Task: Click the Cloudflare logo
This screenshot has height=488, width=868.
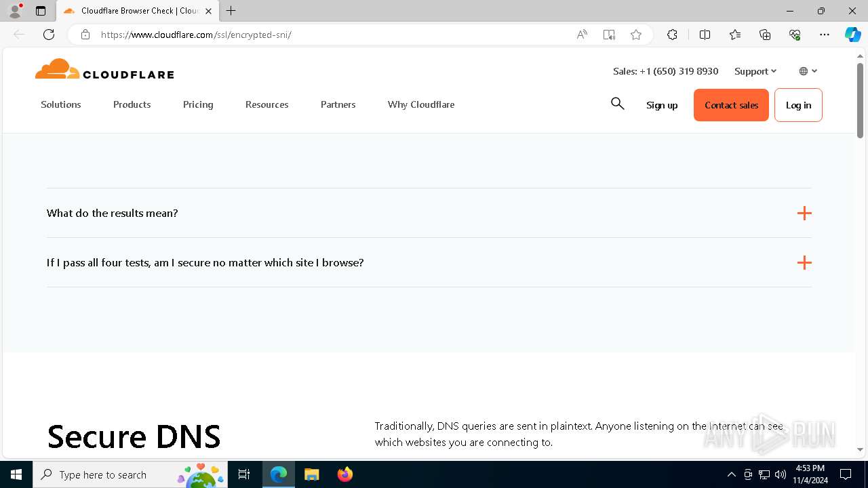Action: [104, 70]
